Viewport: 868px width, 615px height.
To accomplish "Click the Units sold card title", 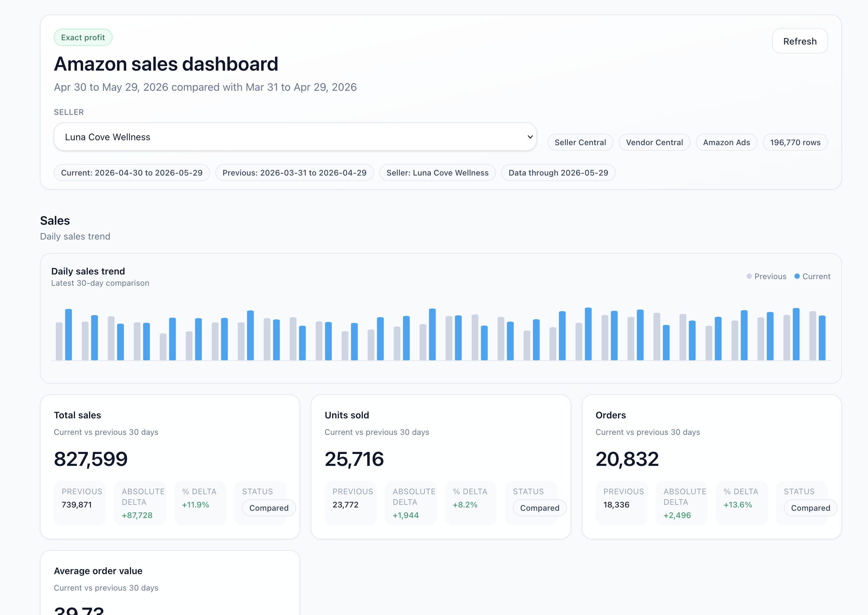I will click(347, 415).
